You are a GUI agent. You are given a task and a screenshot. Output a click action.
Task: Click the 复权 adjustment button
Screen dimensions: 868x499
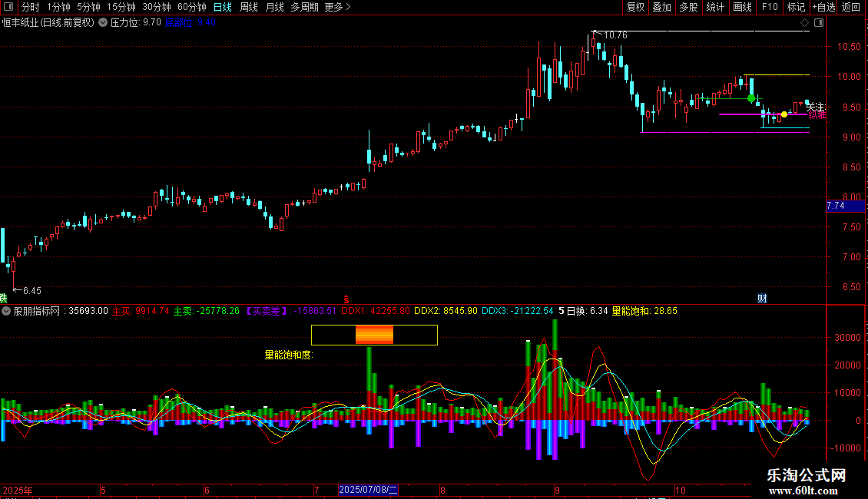(x=635, y=7)
